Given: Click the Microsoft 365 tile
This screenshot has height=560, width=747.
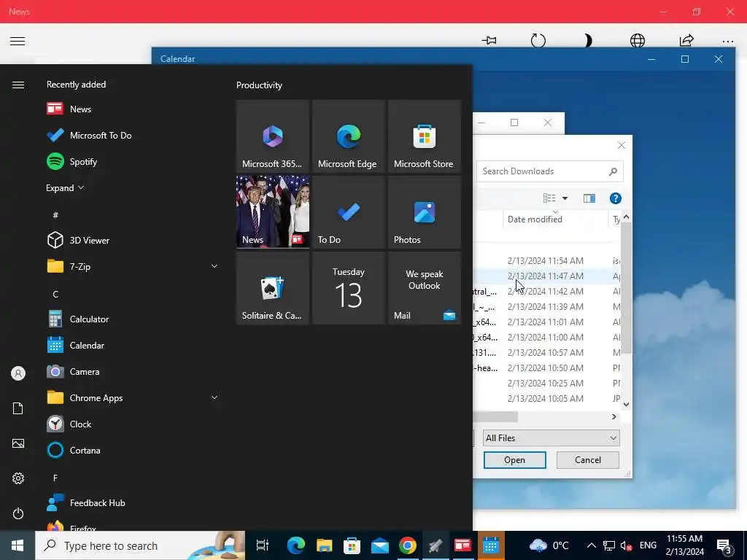Looking at the screenshot, I should click(273, 136).
